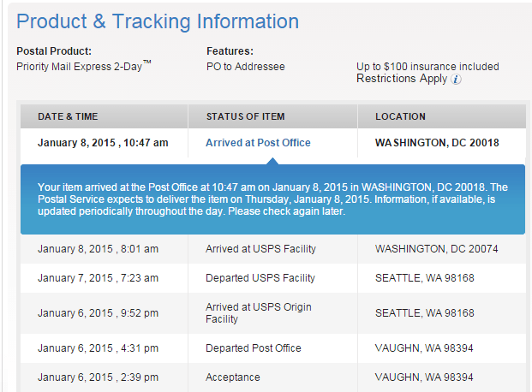Select the January 7, 2015, 7:23 am date
The width and height of the screenshot is (532, 392).
[x=98, y=278]
